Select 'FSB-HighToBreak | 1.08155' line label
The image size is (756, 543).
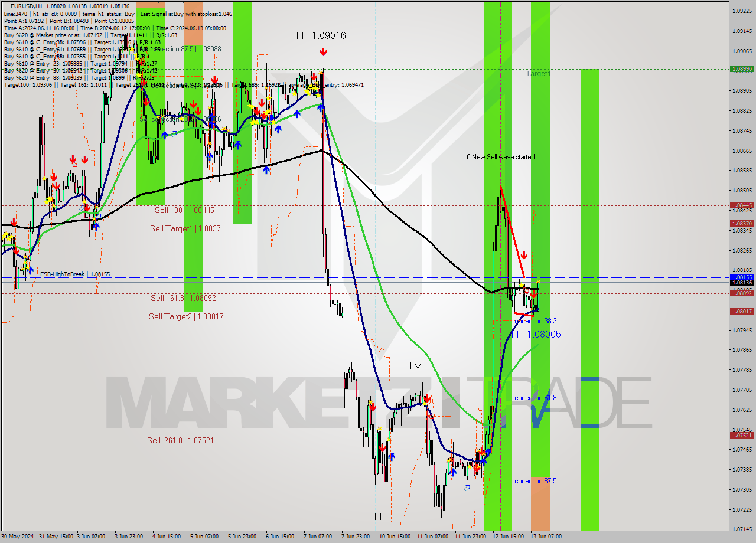click(75, 274)
